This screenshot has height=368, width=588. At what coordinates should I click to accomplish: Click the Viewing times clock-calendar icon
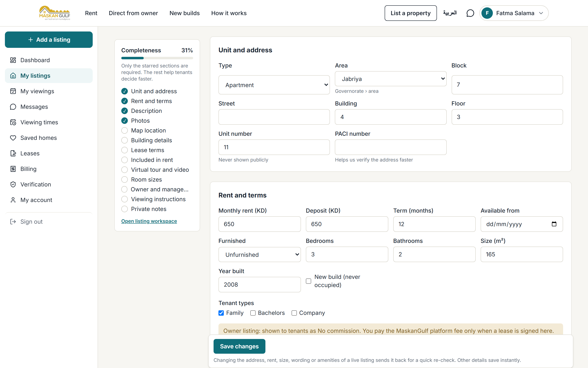(x=13, y=122)
